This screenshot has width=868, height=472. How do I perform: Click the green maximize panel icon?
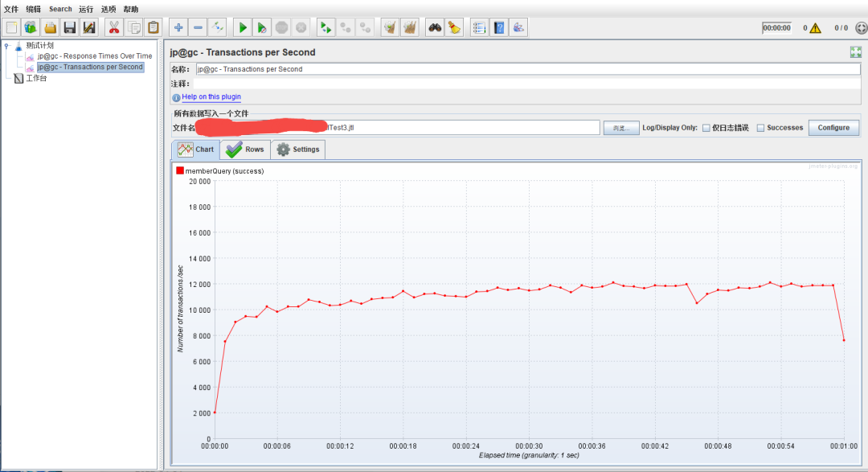pyautogui.click(x=856, y=52)
